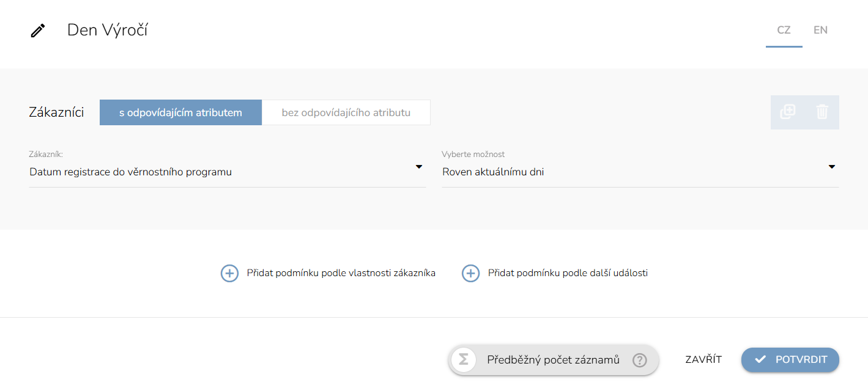Image resolution: width=868 pixels, height=391 pixels.
Task: Click plus icon for customer property condition
Action: 229,273
